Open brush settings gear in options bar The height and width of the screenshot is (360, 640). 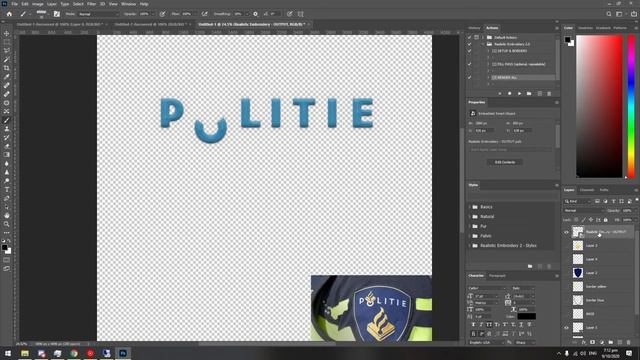click(x=256, y=14)
